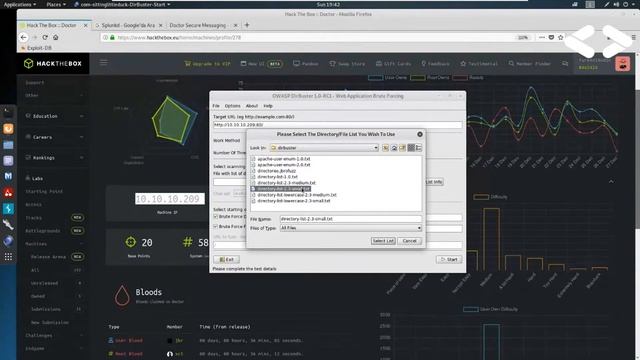This screenshot has width=640, height=360.
Task: Close the Hack The Box : Doctor tab
Action: click(x=85, y=25)
